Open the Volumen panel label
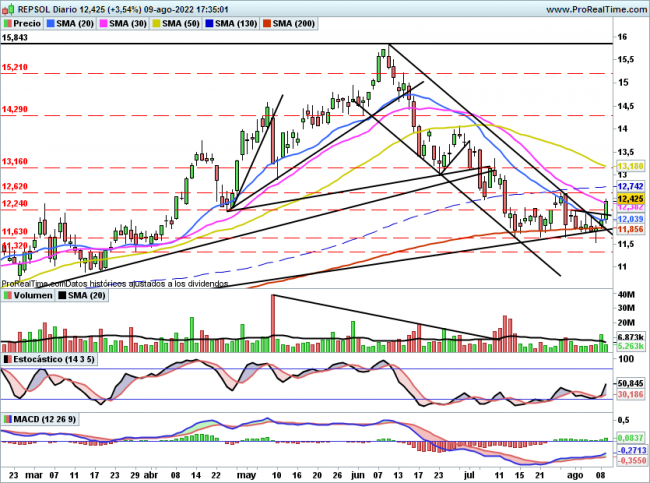 [x=30, y=296]
